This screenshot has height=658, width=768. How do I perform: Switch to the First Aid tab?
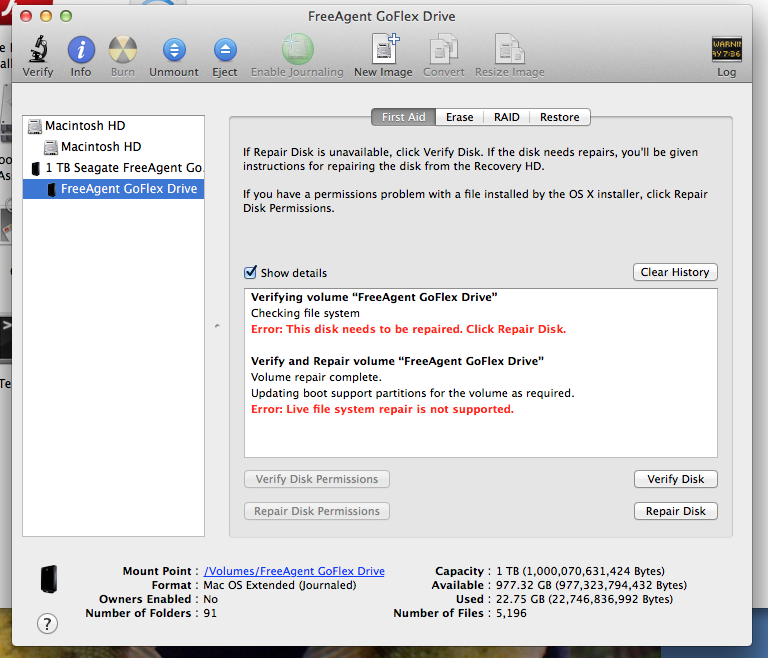point(403,117)
